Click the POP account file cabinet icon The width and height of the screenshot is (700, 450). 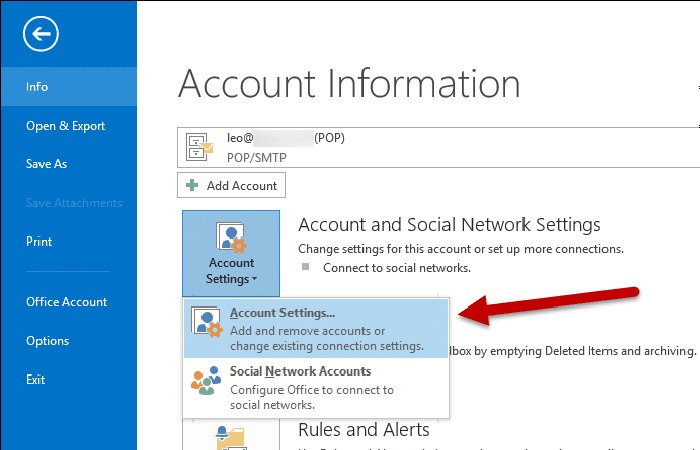click(199, 147)
